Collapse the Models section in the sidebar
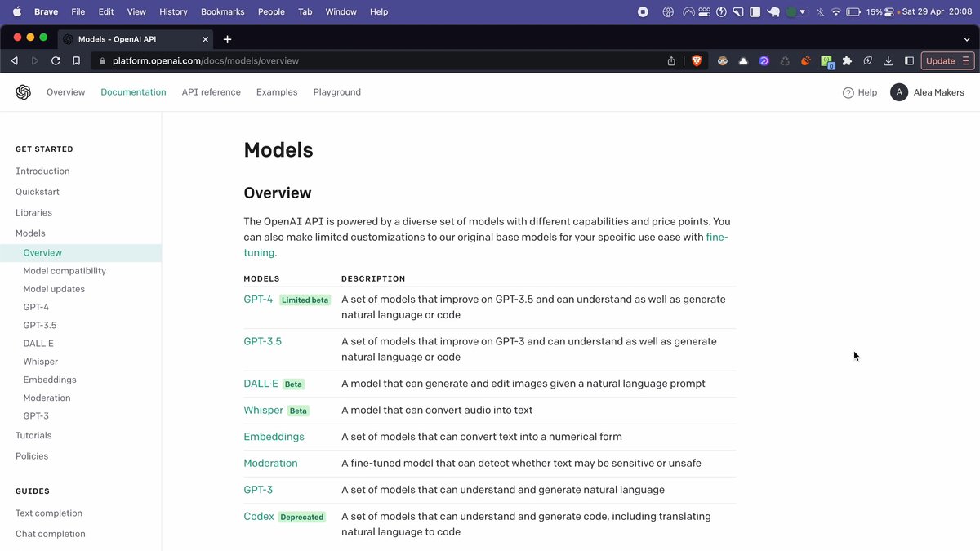The height and width of the screenshot is (551, 980). 30,233
